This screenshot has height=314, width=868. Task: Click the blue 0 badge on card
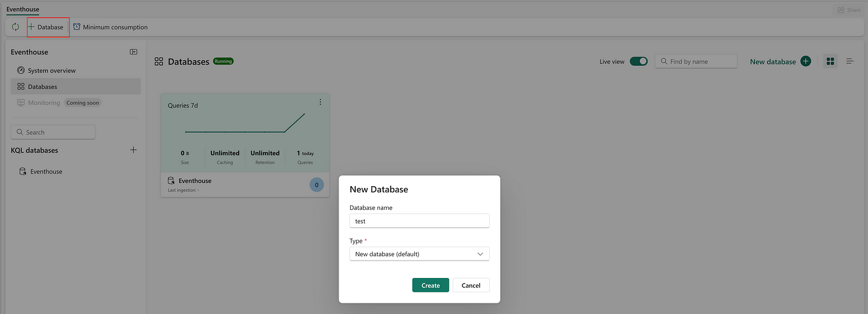(x=316, y=185)
